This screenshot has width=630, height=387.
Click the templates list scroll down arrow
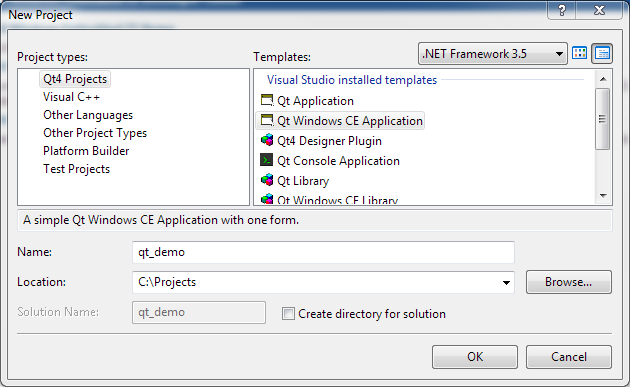coord(603,196)
